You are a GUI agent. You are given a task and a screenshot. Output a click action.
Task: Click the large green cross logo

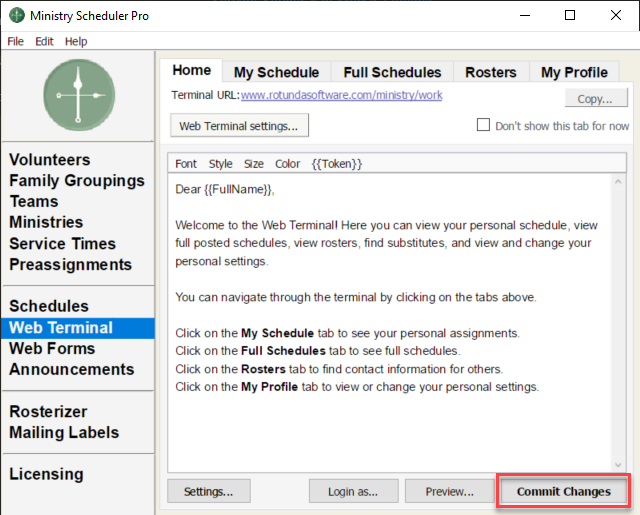(x=79, y=95)
